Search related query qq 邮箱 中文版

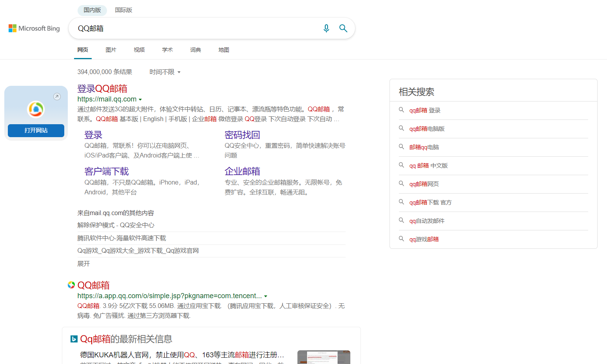(428, 166)
